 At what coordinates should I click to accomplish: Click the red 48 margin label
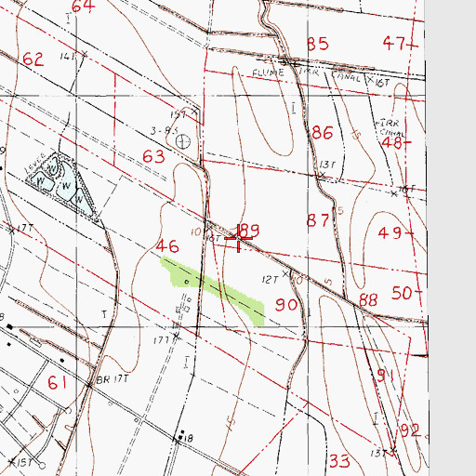(391, 143)
